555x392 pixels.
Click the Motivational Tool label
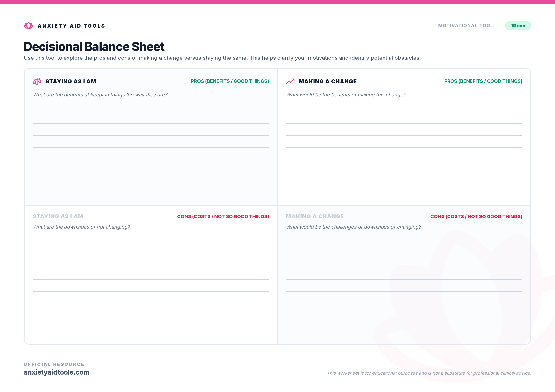(x=466, y=25)
